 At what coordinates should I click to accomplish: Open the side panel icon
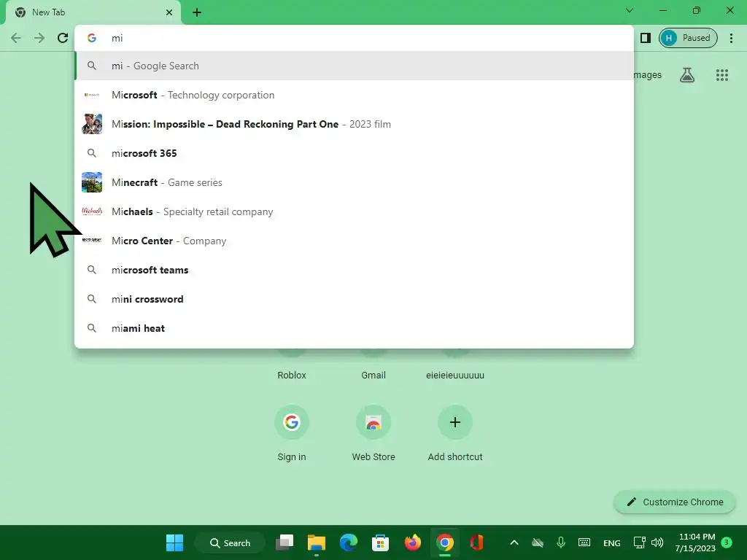[x=646, y=38]
